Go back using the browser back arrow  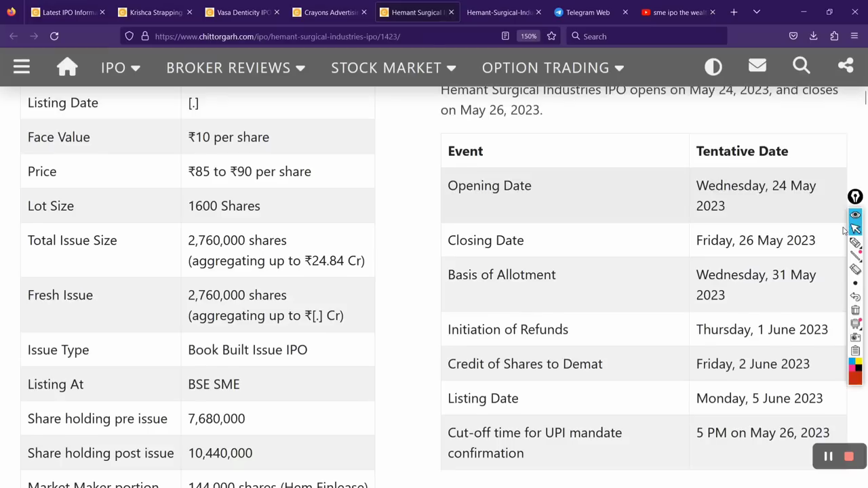coord(14,36)
